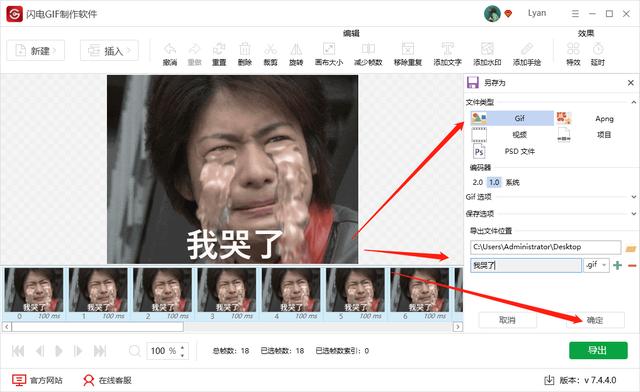Open the 新建 new dropdown button
The image size is (640, 392).
coord(36,51)
